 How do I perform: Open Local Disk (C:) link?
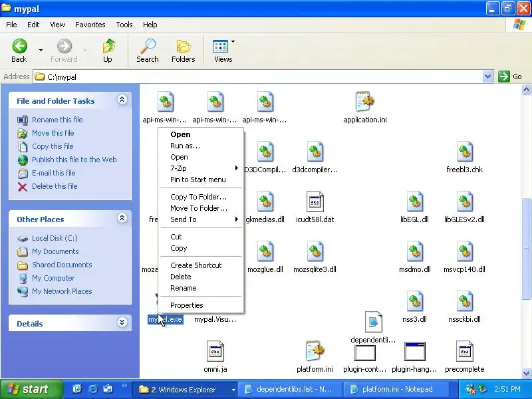click(x=55, y=238)
